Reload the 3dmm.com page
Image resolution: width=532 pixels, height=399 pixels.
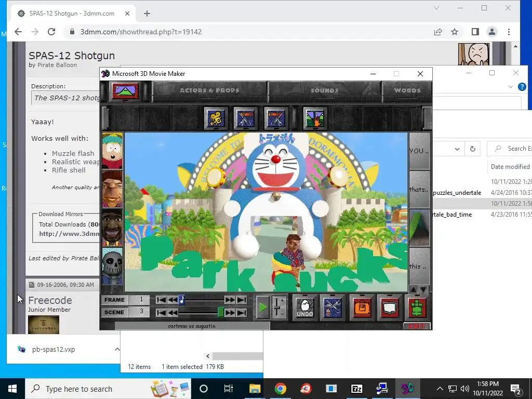coord(51,32)
